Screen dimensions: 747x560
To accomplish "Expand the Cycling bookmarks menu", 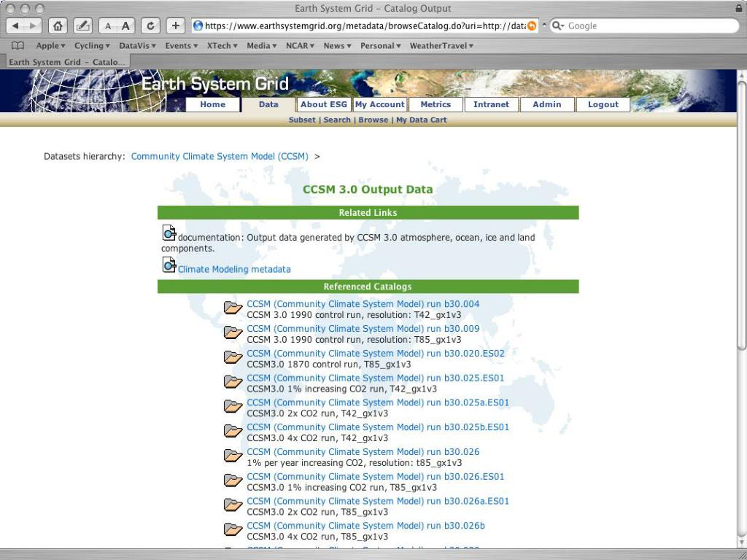I will (x=92, y=46).
